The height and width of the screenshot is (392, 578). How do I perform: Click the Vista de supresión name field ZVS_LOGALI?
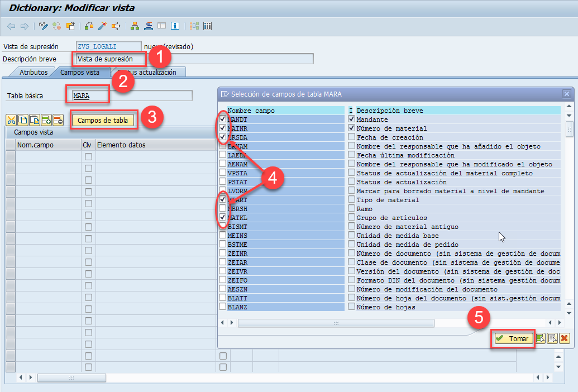pyautogui.click(x=109, y=46)
